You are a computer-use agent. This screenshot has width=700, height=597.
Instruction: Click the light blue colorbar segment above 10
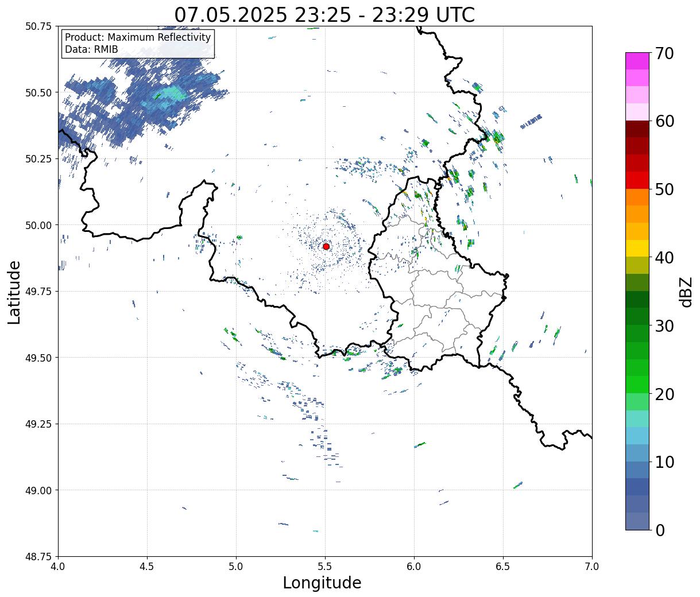click(637, 452)
